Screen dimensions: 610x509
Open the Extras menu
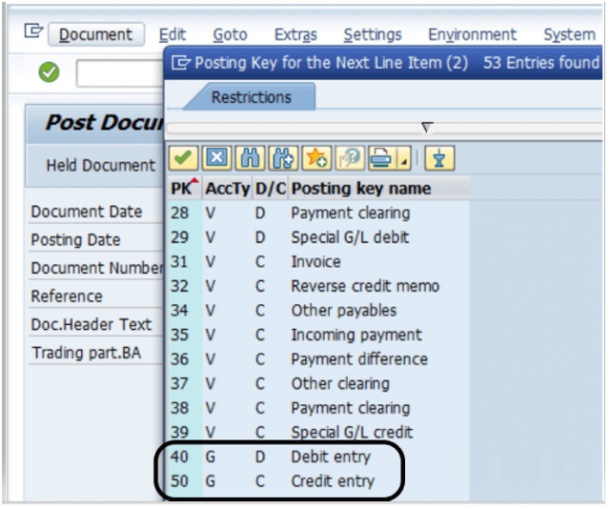pos(295,34)
